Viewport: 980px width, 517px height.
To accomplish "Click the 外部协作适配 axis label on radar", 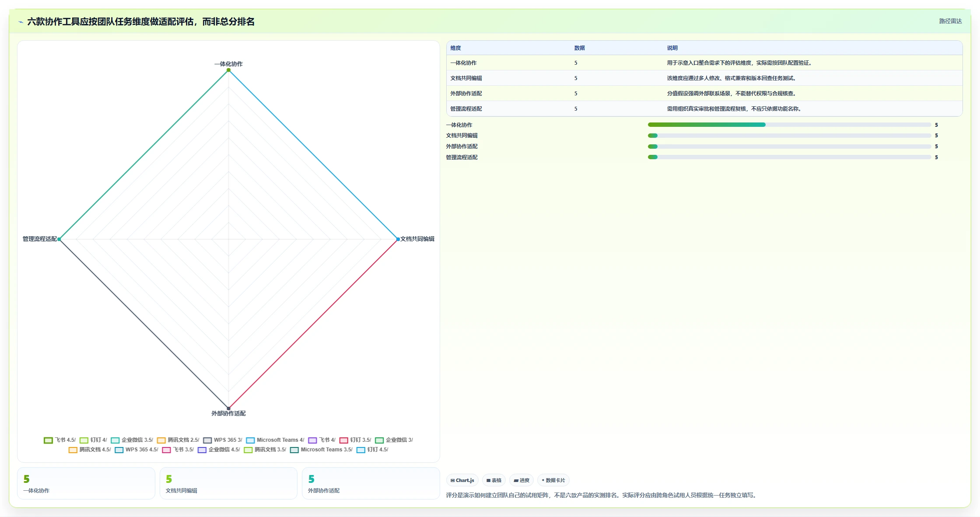I will 228,413.
